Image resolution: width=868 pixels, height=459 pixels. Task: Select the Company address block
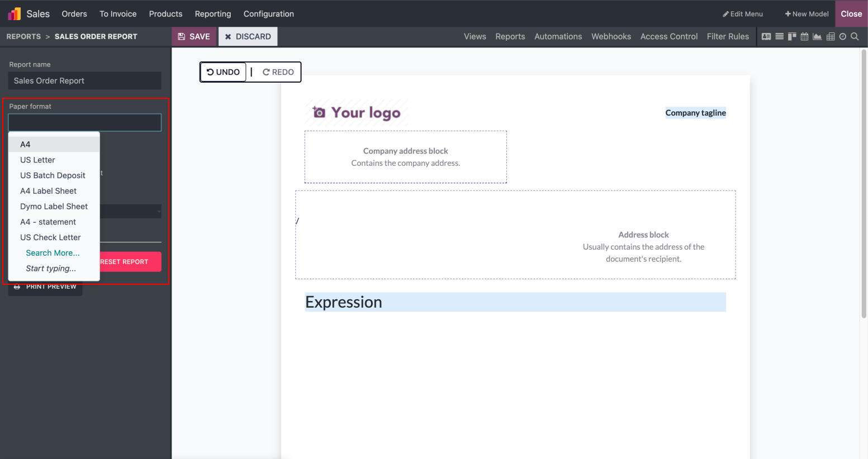tap(406, 157)
